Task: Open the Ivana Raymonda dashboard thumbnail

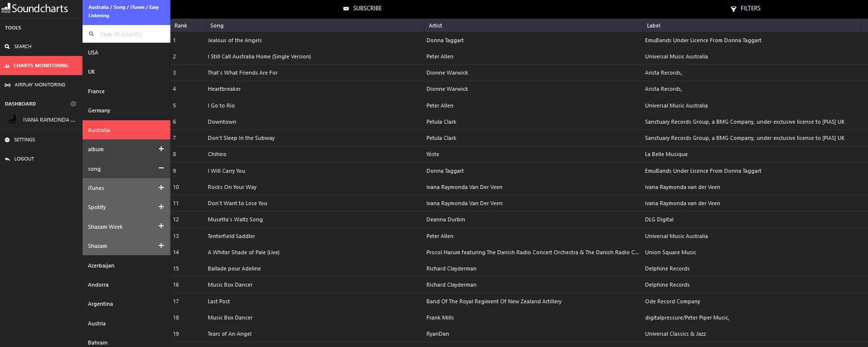Action: coord(13,120)
